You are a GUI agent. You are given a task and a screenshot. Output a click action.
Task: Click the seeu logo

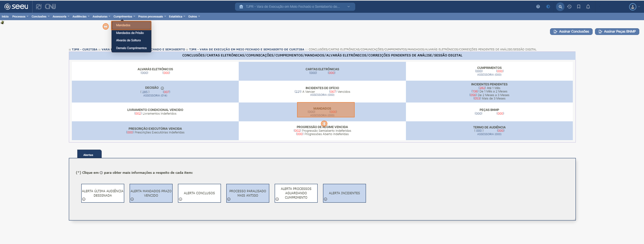[x=16, y=6]
